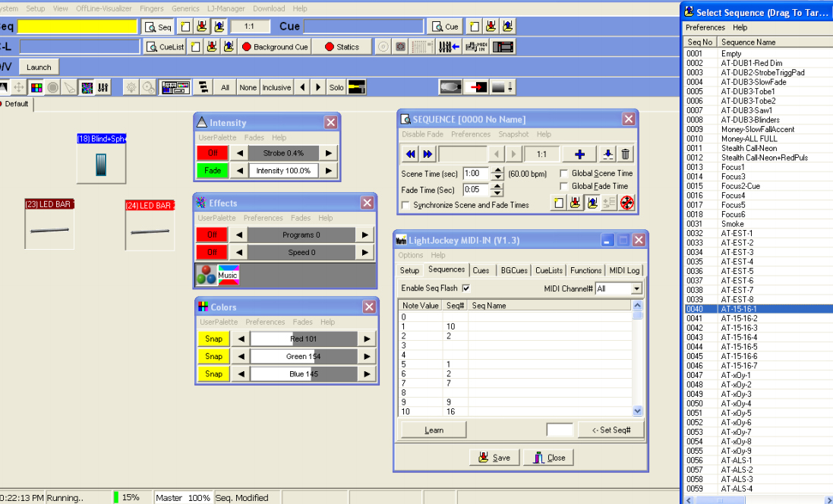Click the trash icon in SEQUENCE window
This screenshot has height=504, width=833.
(625, 154)
